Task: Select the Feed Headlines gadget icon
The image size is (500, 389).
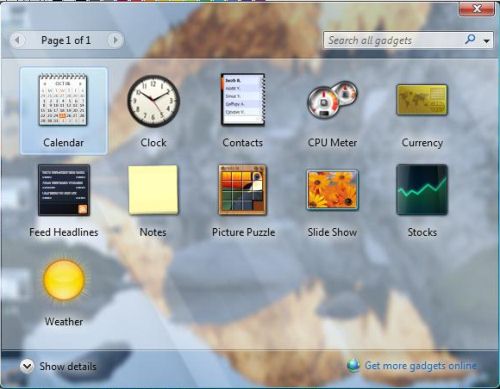Action: (x=64, y=190)
